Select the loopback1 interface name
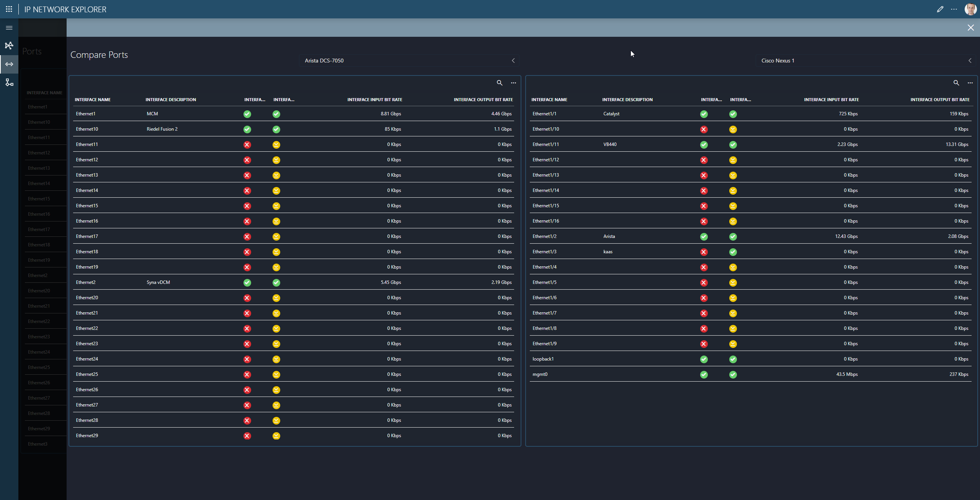The height and width of the screenshot is (500, 980). tap(543, 359)
